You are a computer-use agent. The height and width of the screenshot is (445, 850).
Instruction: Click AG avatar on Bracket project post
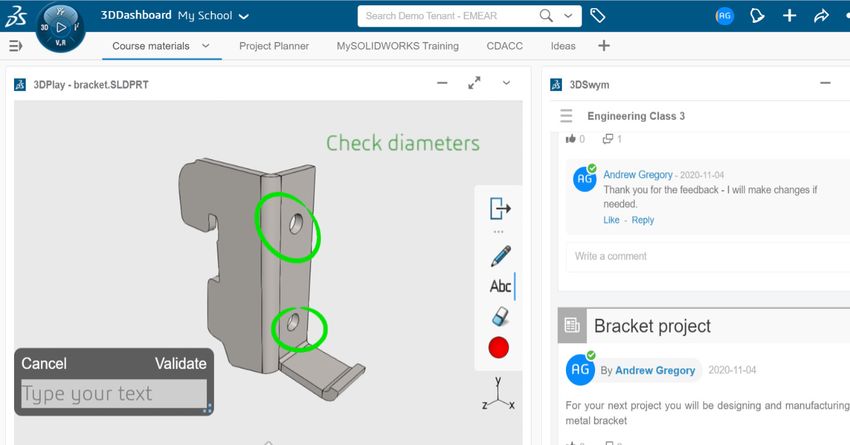click(x=580, y=369)
